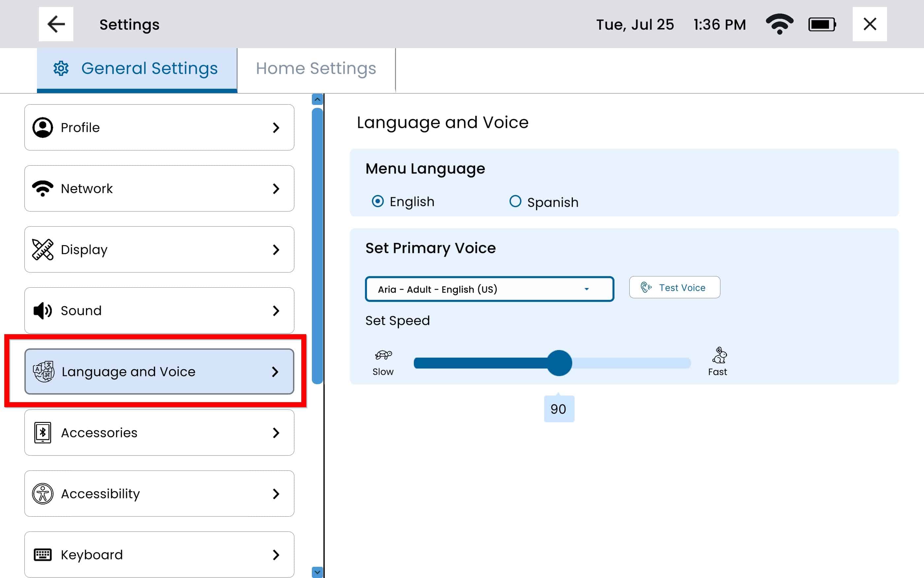Click the WiFi status icon in header

779,24
